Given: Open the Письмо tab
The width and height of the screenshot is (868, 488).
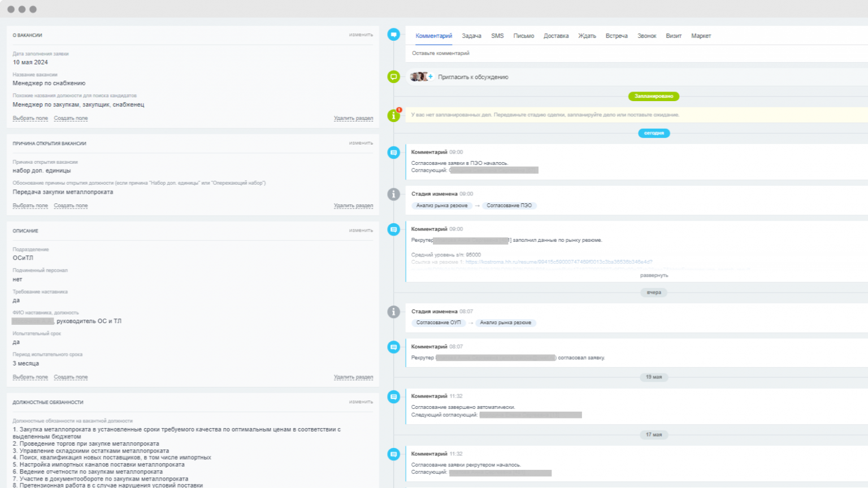Looking at the screenshot, I should pos(523,36).
